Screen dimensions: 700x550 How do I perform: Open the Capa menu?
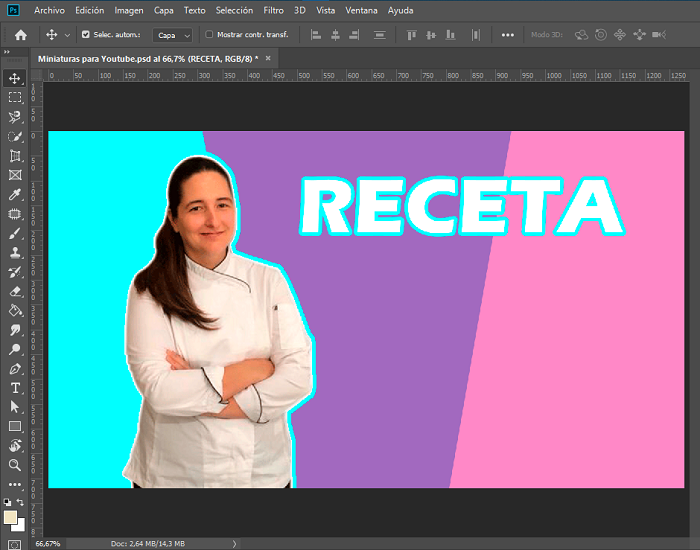163,10
